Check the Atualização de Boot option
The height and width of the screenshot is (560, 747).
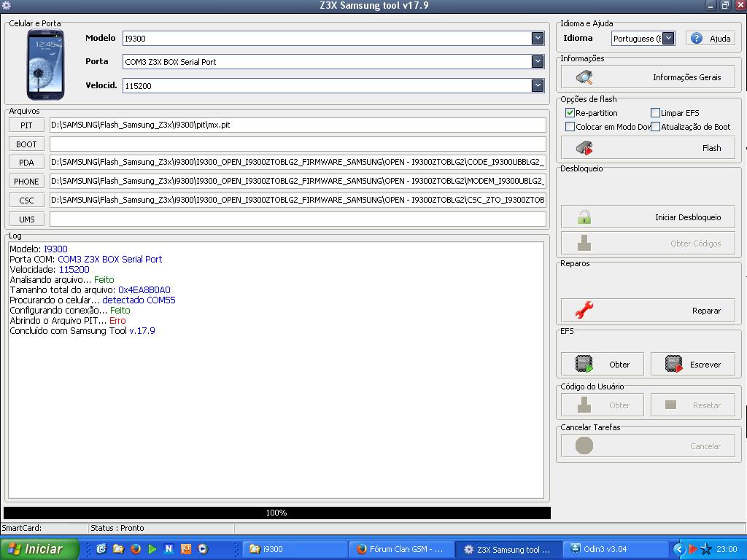click(655, 127)
